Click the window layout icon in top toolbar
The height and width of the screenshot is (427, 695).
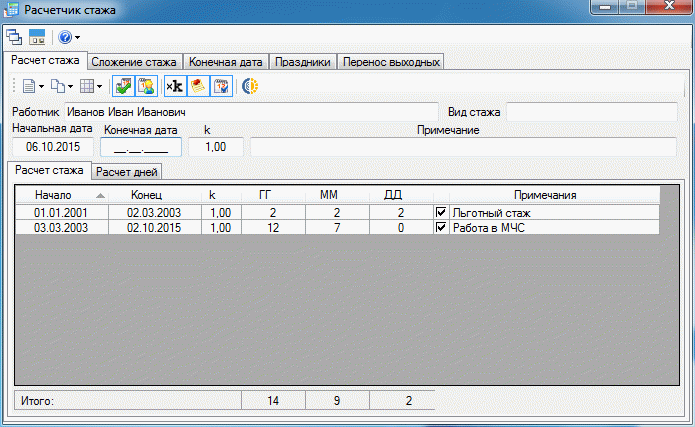point(37,37)
